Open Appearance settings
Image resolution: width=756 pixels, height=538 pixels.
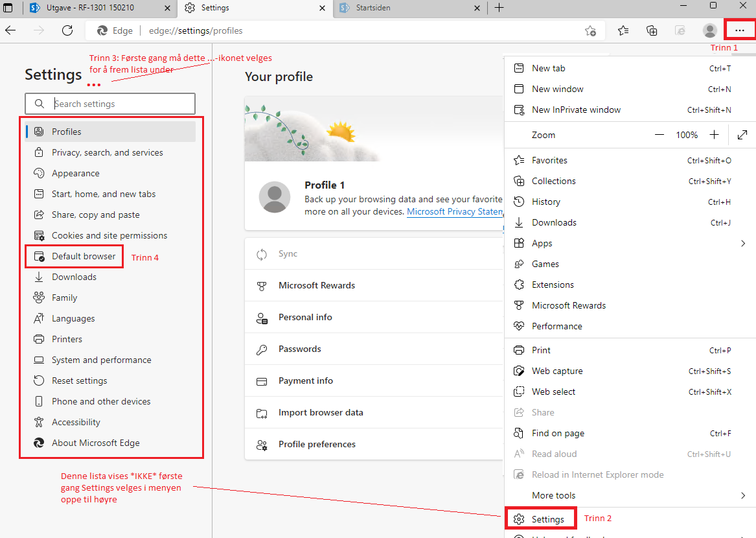[x=110, y=173]
